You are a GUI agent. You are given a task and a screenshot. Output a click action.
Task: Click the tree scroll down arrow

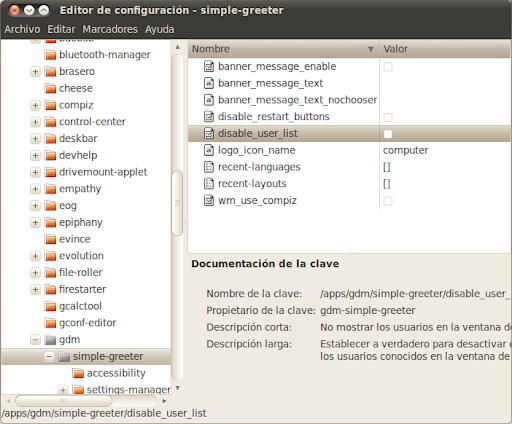pos(178,388)
